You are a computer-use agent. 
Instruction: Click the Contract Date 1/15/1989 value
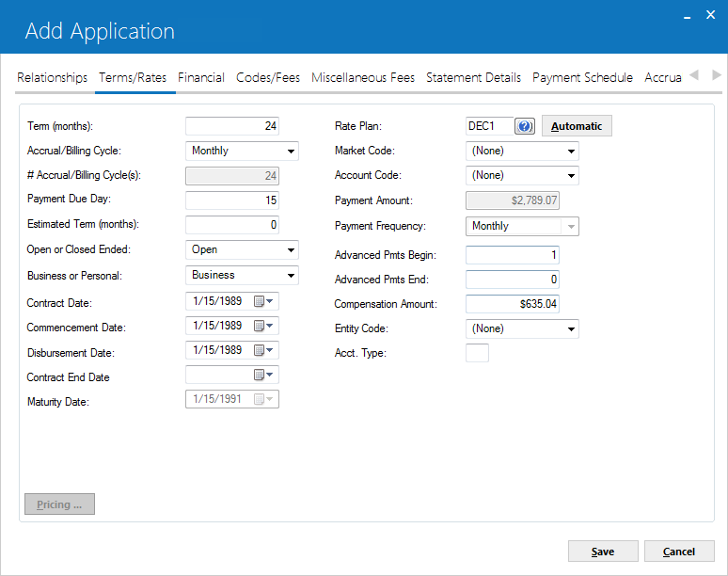[218, 301]
